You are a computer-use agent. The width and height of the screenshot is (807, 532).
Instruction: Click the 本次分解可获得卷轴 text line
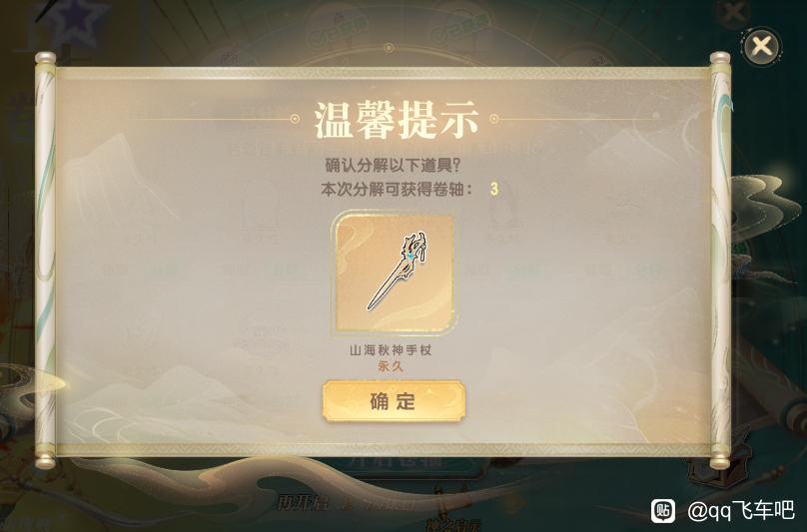[397, 190]
